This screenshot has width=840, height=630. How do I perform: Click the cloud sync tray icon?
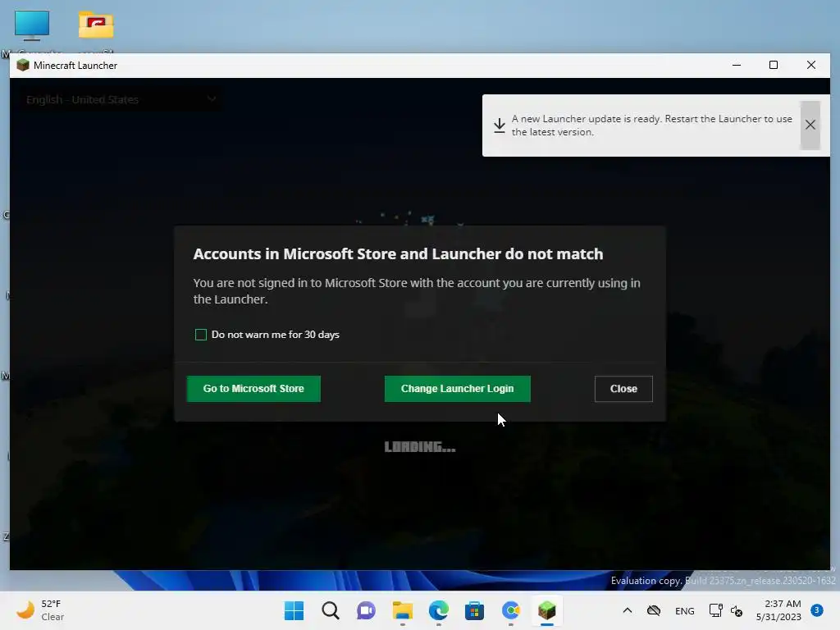(654, 610)
